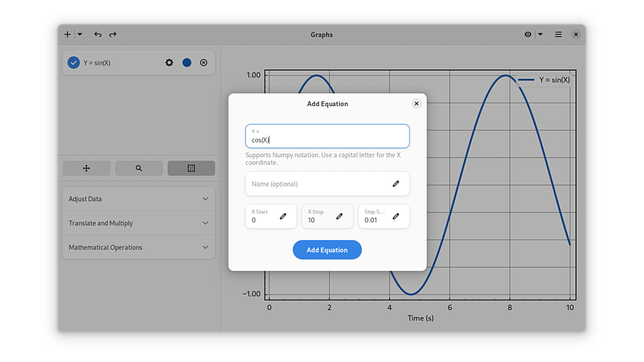
Task: Click into the Y = equation field
Action: (327, 136)
